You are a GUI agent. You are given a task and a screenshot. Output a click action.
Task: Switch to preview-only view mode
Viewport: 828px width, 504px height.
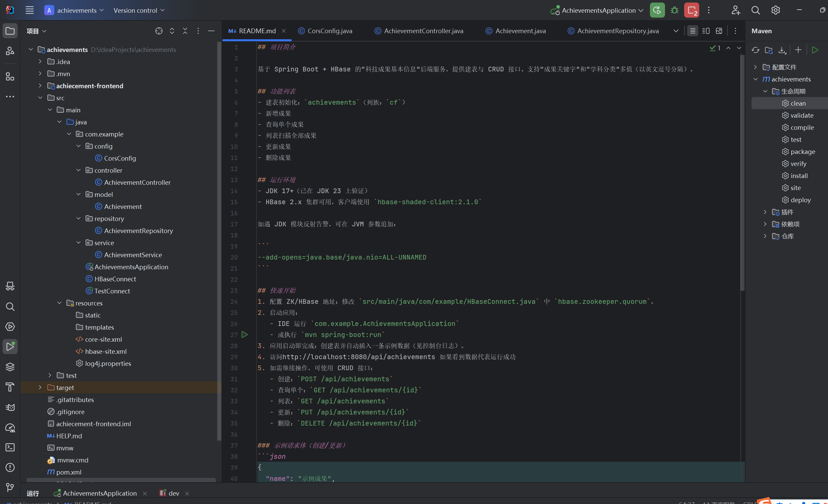(x=719, y=31)
